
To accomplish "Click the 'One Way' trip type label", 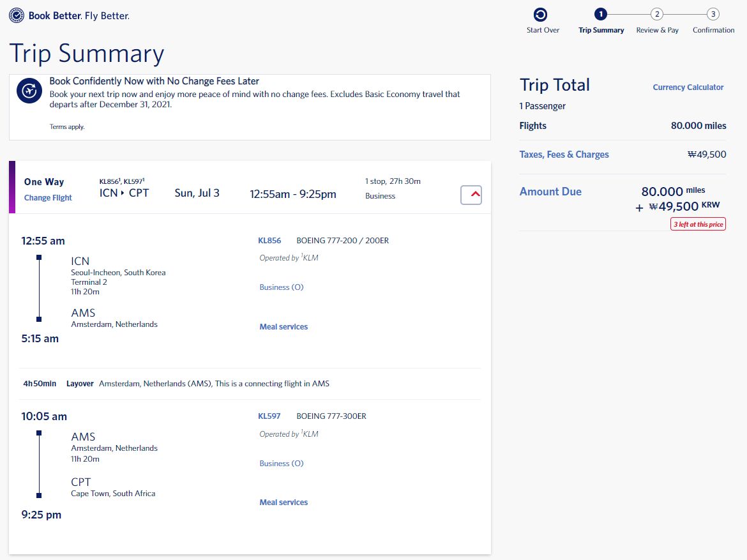I will pyautogui.click(x=44, y=181).
